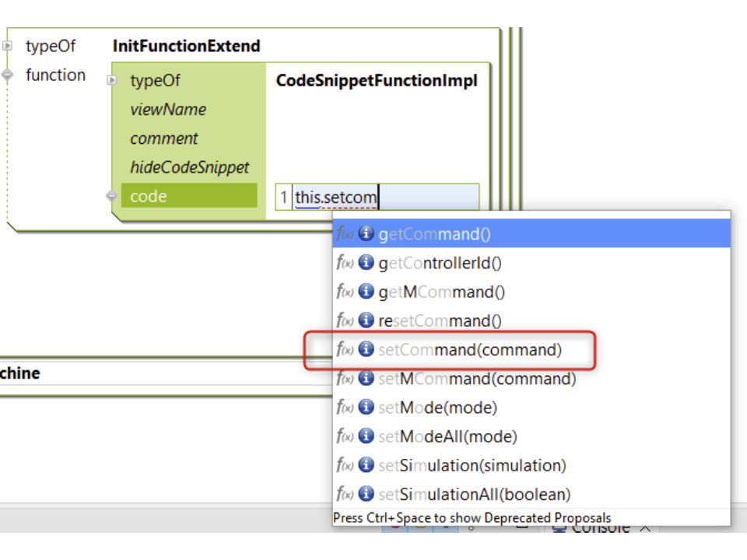Click info icon next to getControllerId()
This screenshot has width=747, height=560.
tap(366, 263)
